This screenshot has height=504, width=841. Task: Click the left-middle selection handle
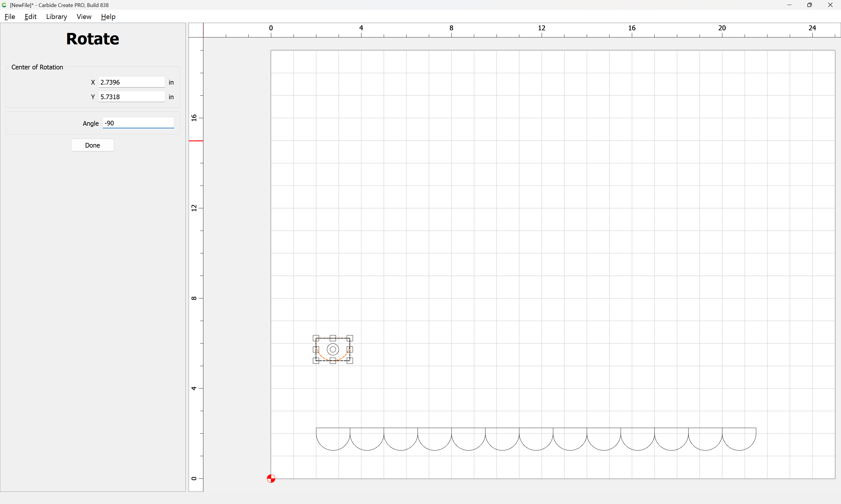pyautogui.click(x=316, y=349)
